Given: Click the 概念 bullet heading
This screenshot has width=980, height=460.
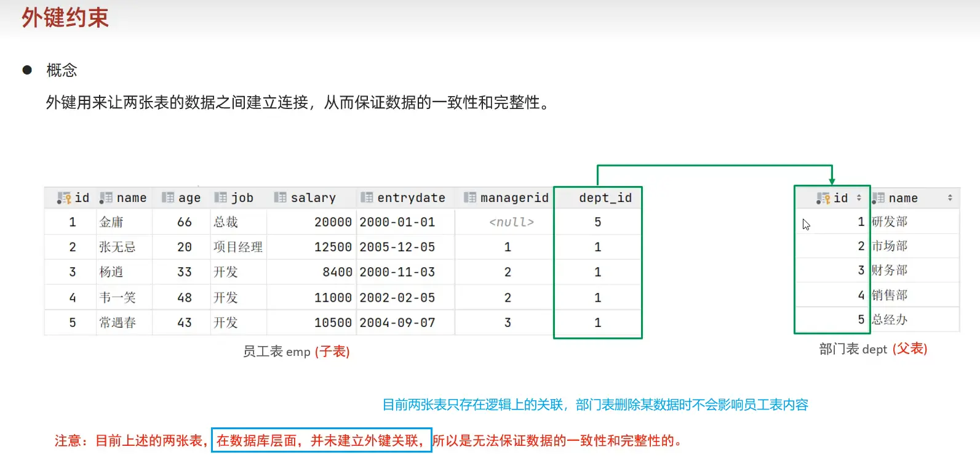Looking at the screenshot, I should coord(62,70).
